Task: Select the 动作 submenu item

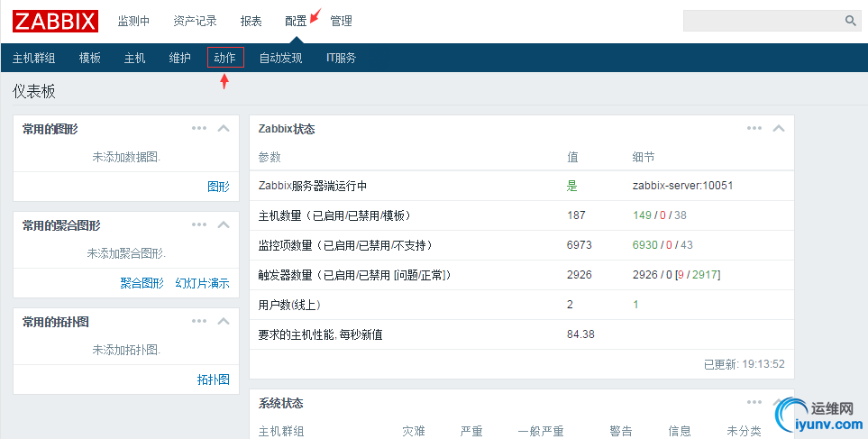Action: 225,58
